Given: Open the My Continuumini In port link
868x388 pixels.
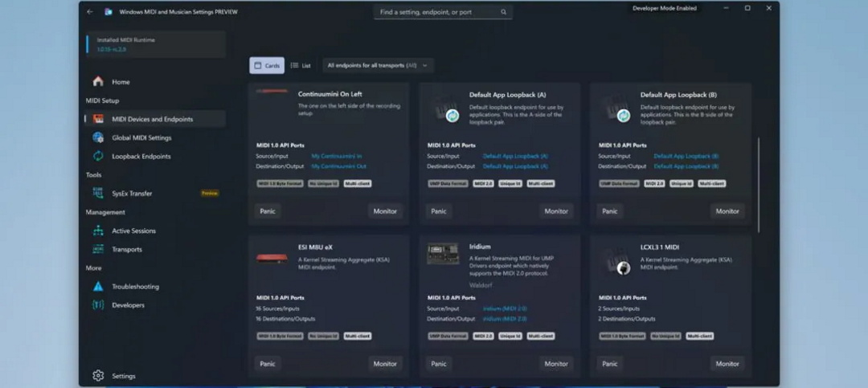Looking at the screenshot, I should tap(337, 156).
